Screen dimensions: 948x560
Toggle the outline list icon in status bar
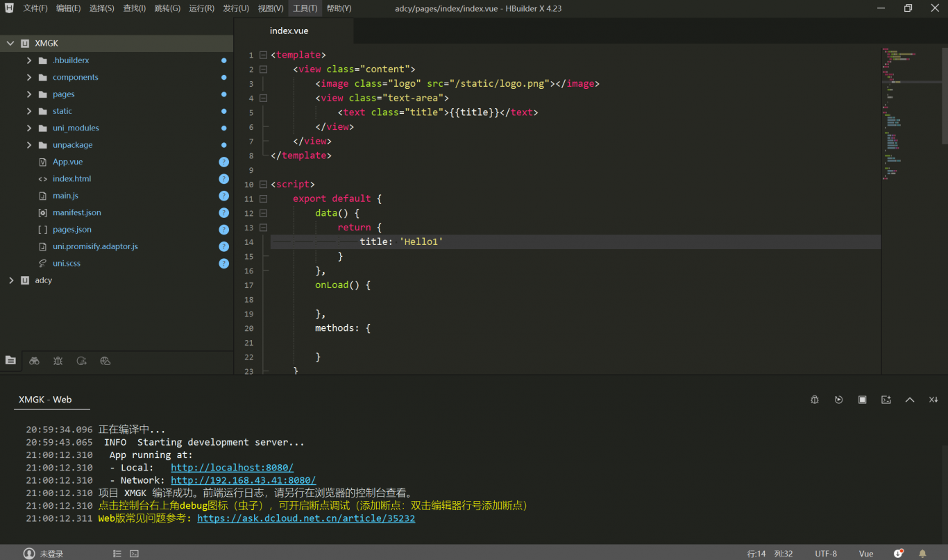[x=117, y=554]
